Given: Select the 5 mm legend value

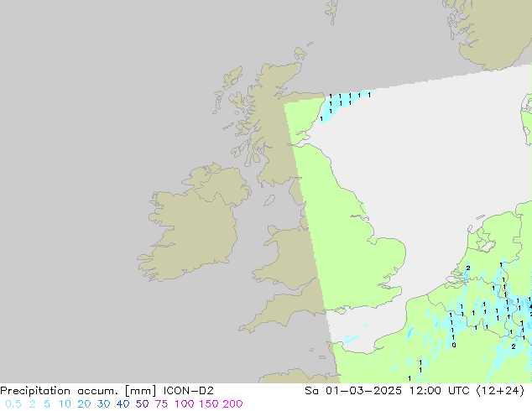Looking at the screenshot, I should tap(47, 404).
